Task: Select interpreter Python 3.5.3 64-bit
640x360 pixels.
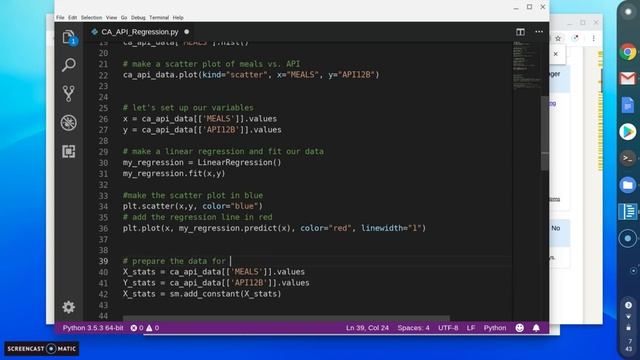Action: pyautogui.click(x=93, y=328)
